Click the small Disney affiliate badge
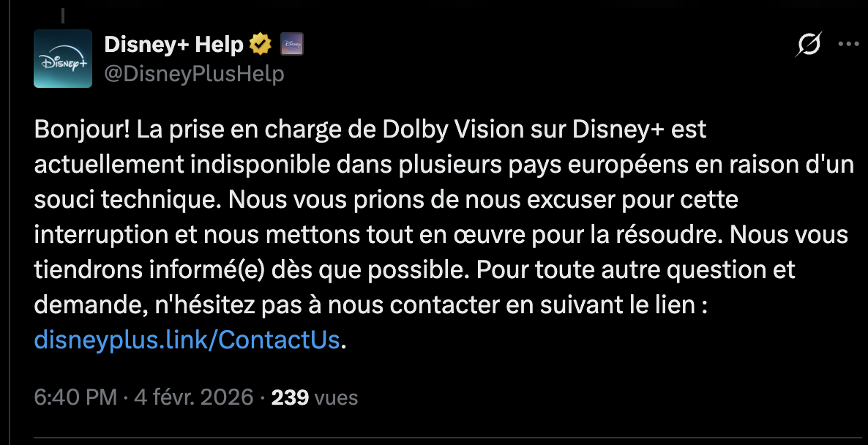This screenshot has height=445, width=868. 292,45
